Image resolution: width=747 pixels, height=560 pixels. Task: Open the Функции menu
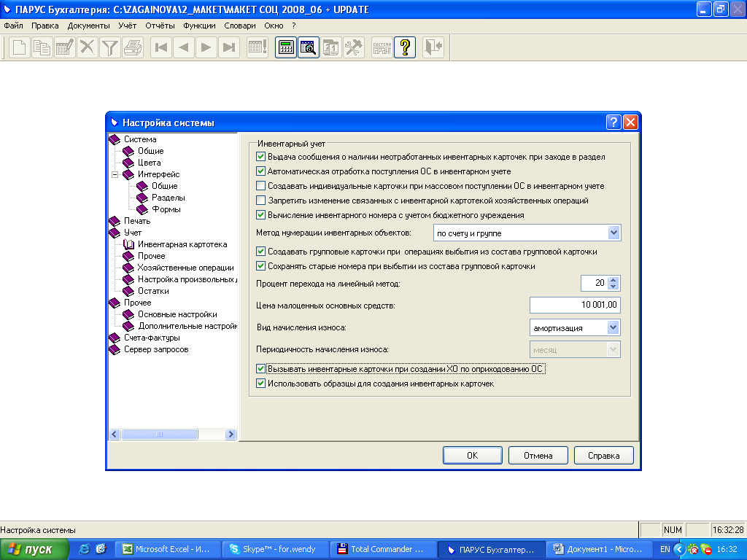point(199,26)
